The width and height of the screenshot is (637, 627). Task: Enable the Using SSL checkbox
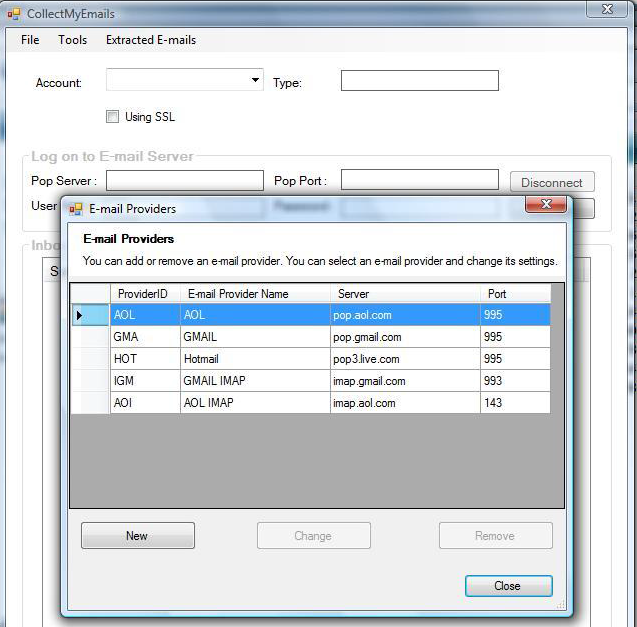tap(112, 117)
